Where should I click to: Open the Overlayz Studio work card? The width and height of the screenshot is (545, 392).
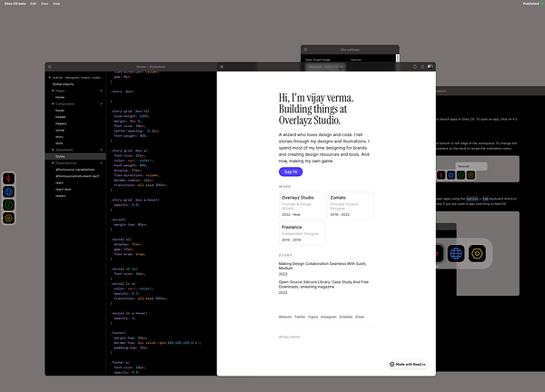[x=302, y=206]
